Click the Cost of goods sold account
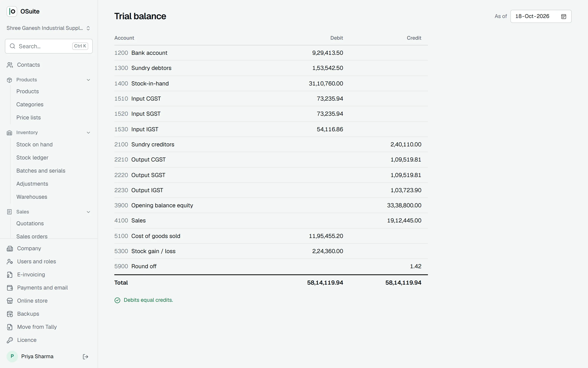The image size is (588, 368). coord(156,236)
